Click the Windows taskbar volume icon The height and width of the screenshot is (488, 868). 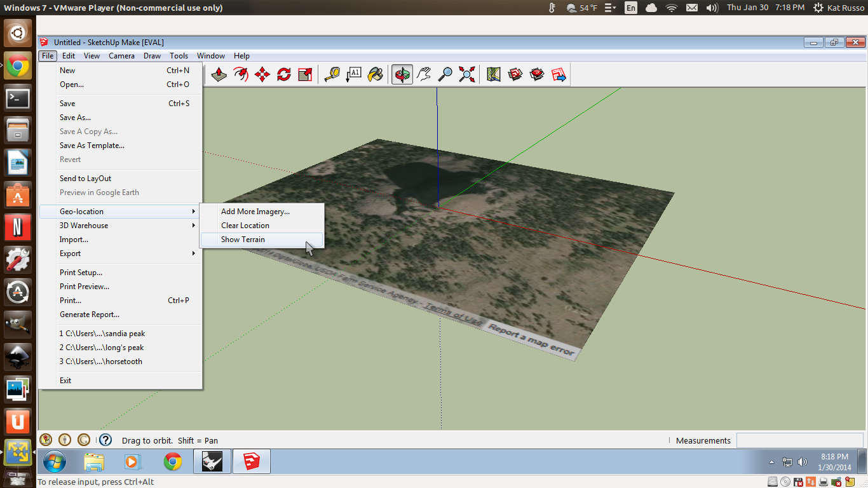802,462
